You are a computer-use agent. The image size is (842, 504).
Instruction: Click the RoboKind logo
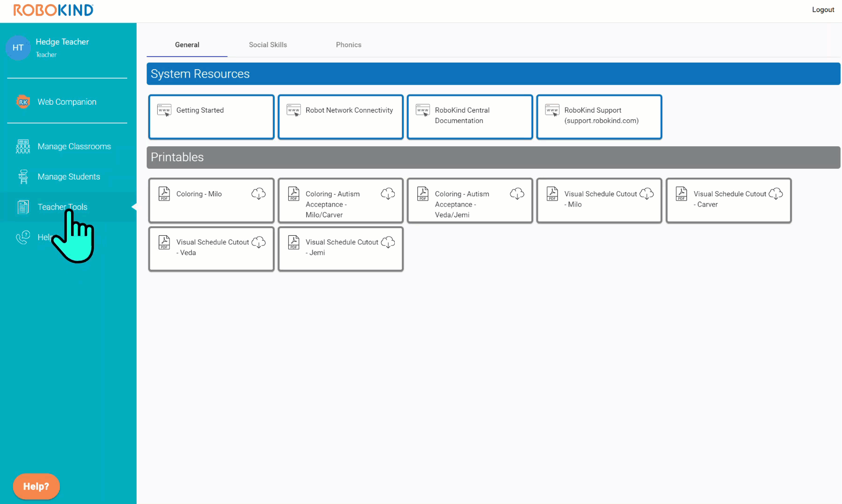(x=53, y=10)
